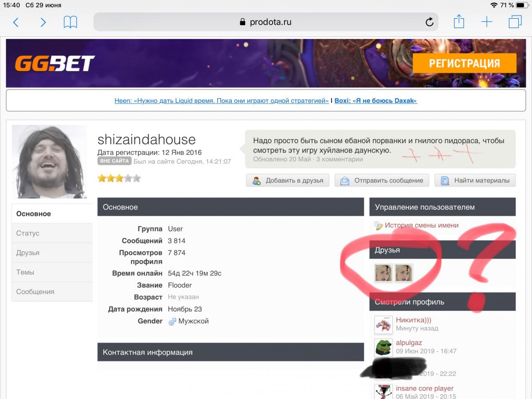Screen dimensions: 532x399
Task: Tap Safari back arrow
Action: click(x=16, y=22)
